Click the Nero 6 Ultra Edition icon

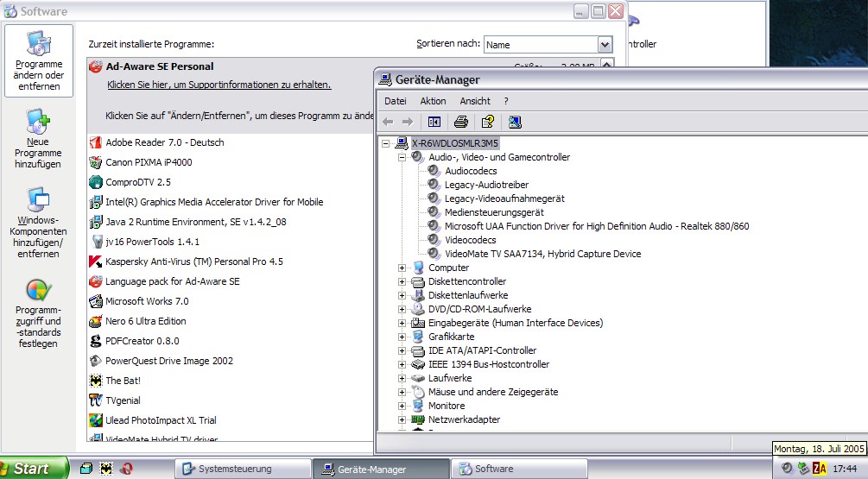(x=96, y=321)
